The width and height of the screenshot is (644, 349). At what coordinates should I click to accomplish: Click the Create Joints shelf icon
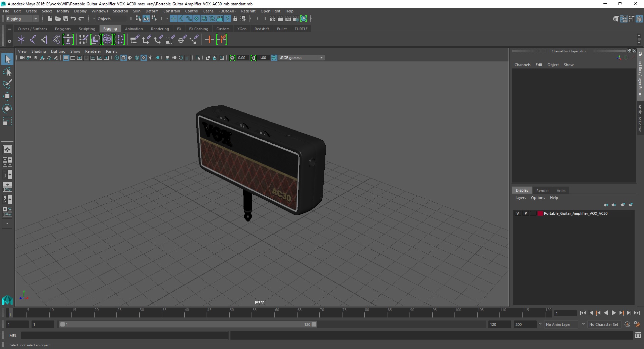point(33,40)
